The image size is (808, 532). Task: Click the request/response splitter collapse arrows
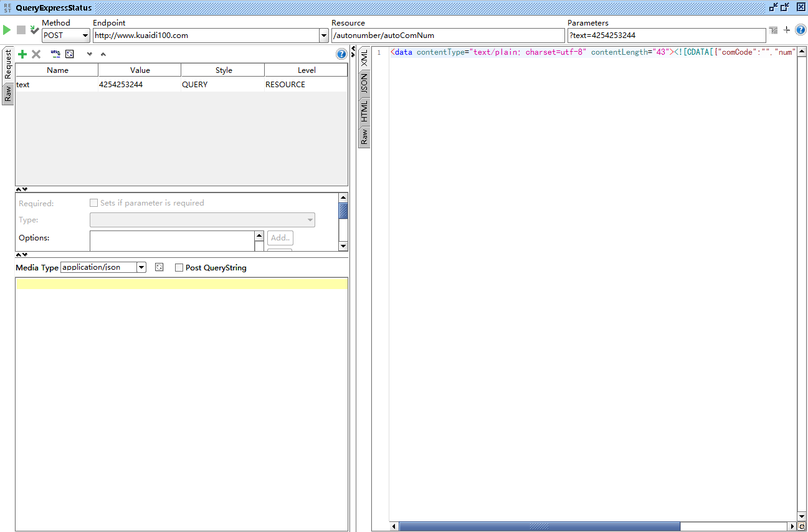(x=353, y=52)
